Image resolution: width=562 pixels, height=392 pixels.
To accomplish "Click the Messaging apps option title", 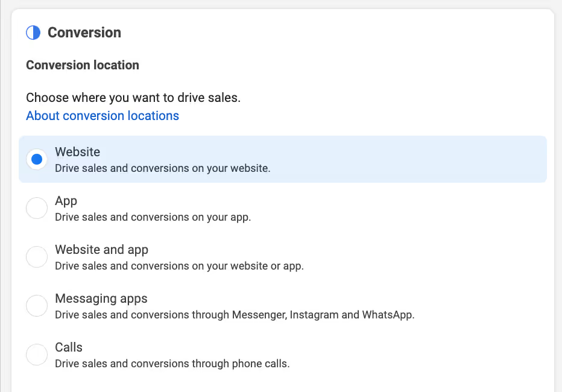I will (101, 299).
